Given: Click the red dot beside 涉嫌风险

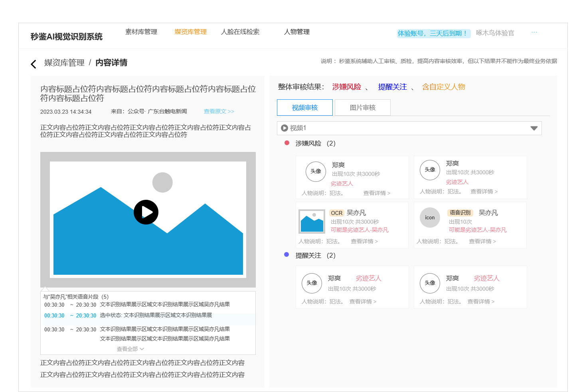Looking at the screenshot, I should pyautogui.click(x=286, y=143).
